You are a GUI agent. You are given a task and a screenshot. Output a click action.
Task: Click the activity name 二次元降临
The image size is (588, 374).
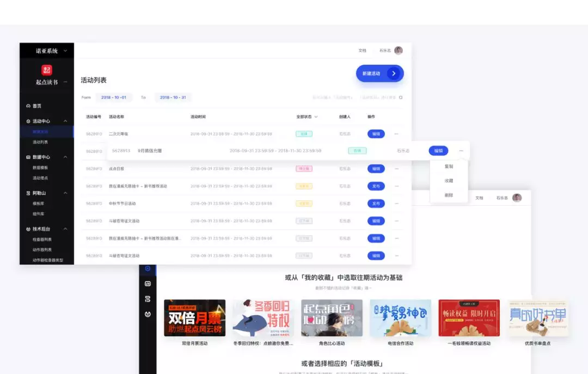click(x=118, y=134)
